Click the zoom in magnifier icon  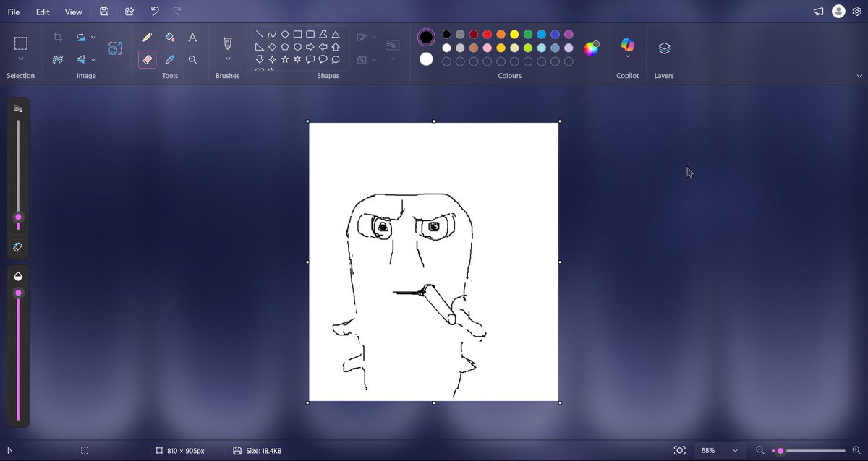[856, 450]
